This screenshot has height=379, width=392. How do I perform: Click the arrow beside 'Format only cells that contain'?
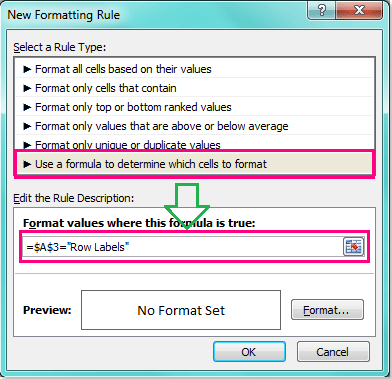(x=27, y=88)
